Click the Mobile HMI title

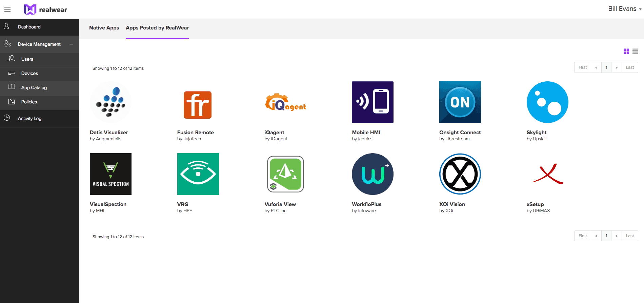coord(366,133)
